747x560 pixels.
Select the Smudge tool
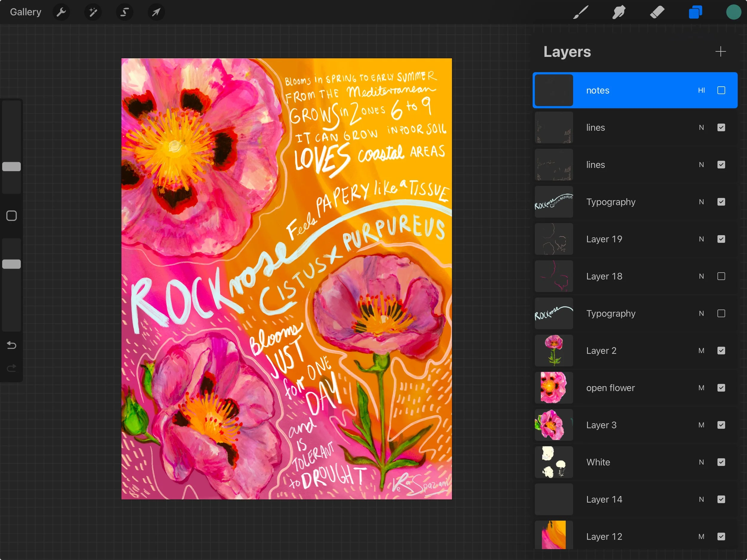click(x=619, y=12)
